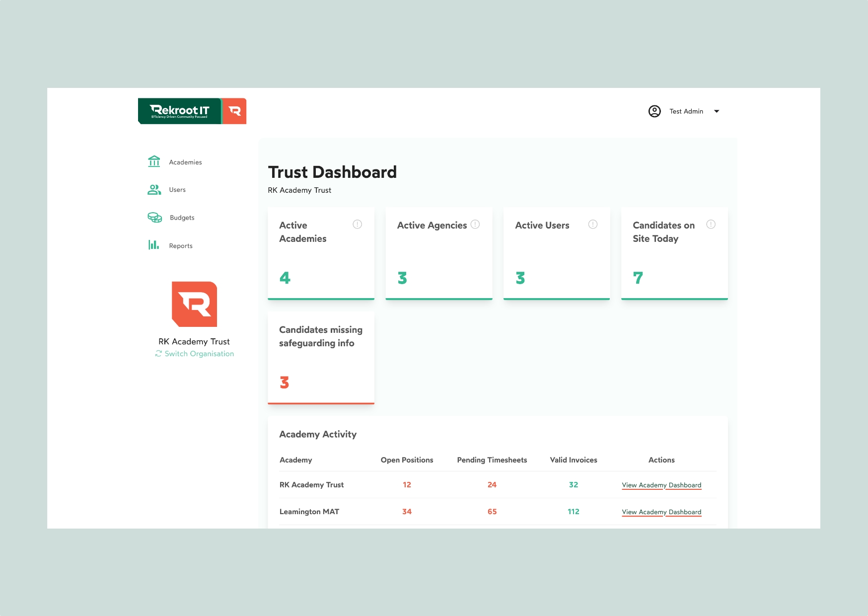The image size is (868, 616).
Task: View Academy Dashboard for Leamington MAT
Action: click(x=661, y=512)
